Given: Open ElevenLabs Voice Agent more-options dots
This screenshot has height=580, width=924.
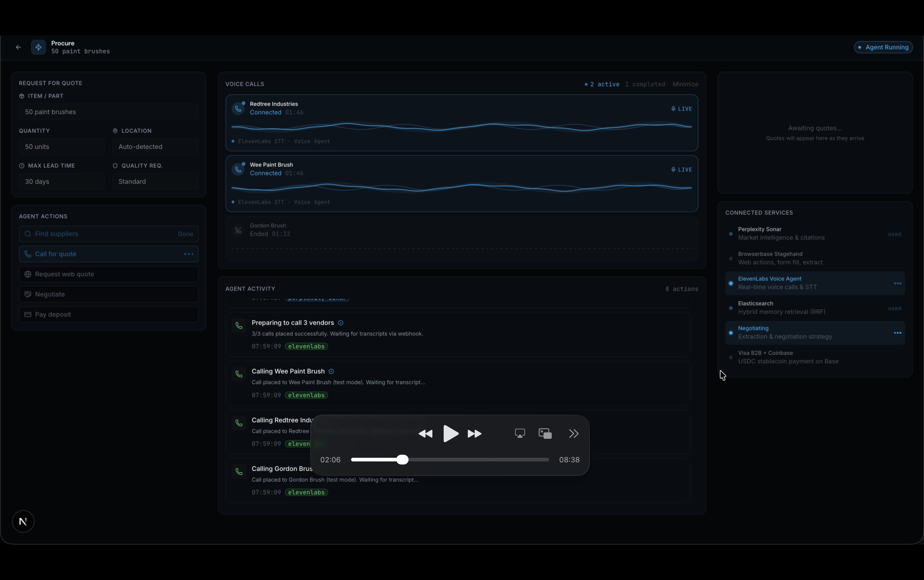Looking at the screenshot, I should [897, 284].
